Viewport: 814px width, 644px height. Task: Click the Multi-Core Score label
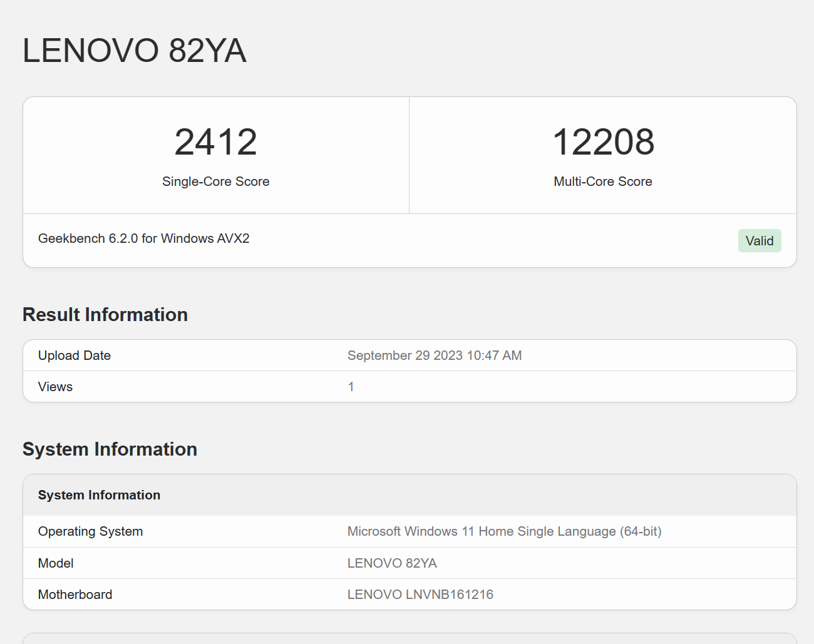(x=603, y=181)
